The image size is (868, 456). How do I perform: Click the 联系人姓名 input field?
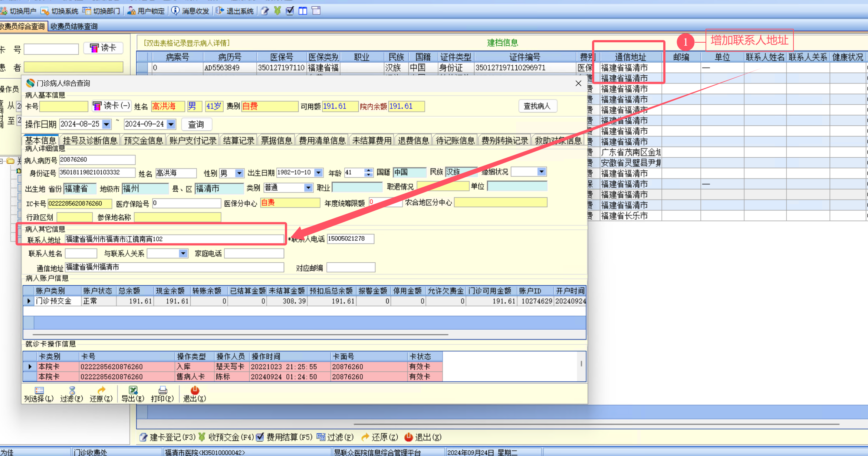(81, 253)
